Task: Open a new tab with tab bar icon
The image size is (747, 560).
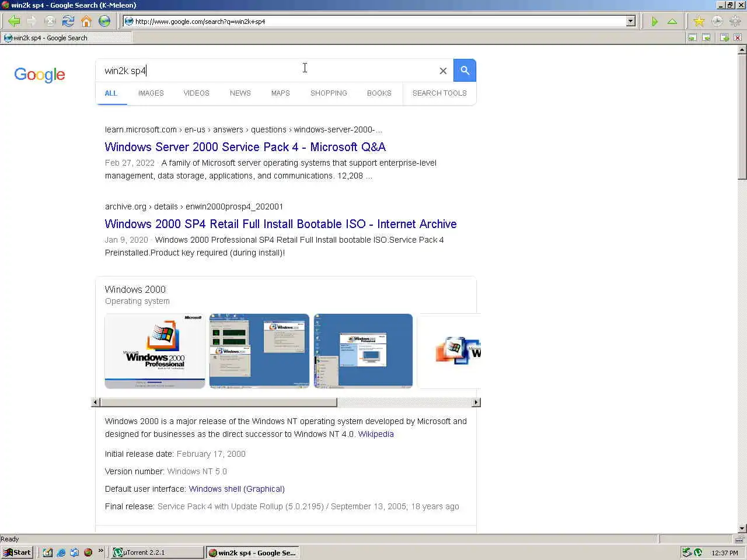Action: pyautogui.click(x=724, y=38)
